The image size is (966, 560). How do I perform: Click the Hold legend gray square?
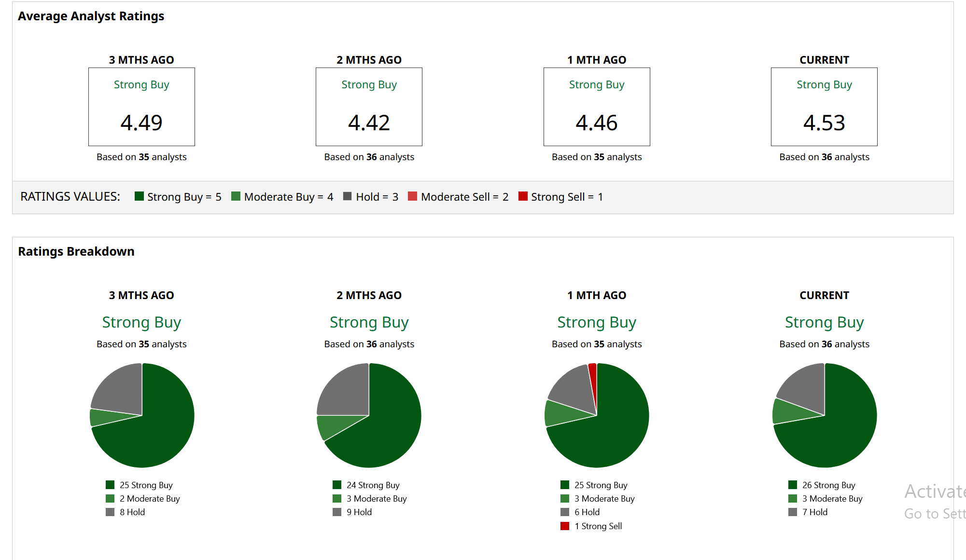[x=347, y=196]
